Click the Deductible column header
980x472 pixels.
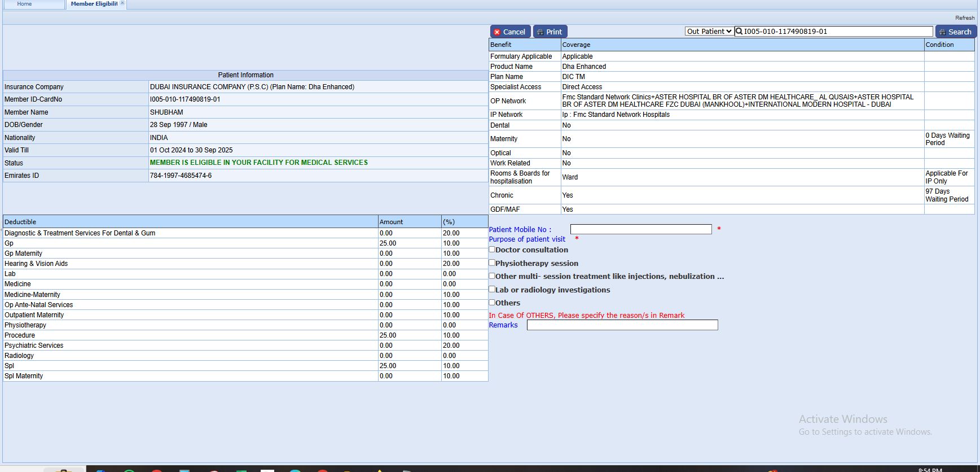click(20, 222)
